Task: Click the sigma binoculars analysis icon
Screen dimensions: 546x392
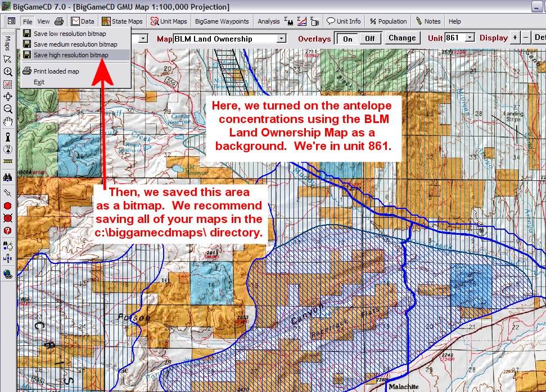Action: tap(288, 21)
